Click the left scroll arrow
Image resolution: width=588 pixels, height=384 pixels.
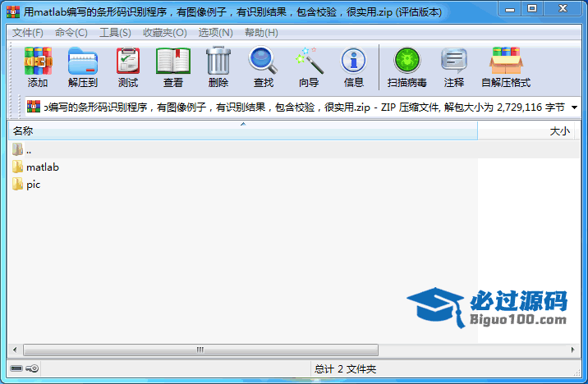tap(15, 350)
